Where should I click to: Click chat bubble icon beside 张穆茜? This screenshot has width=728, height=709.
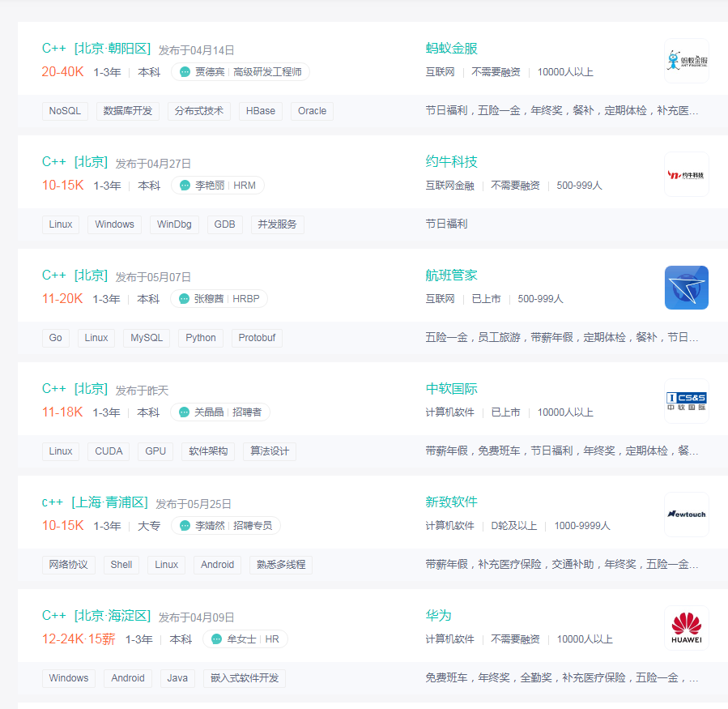[x=184, y=299]
